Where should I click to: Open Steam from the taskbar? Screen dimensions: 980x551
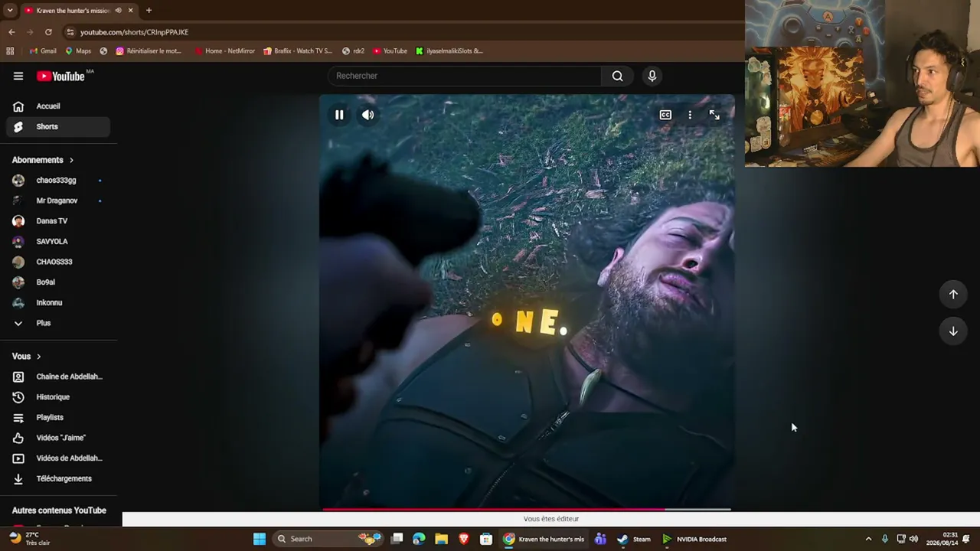click(634, 539)
